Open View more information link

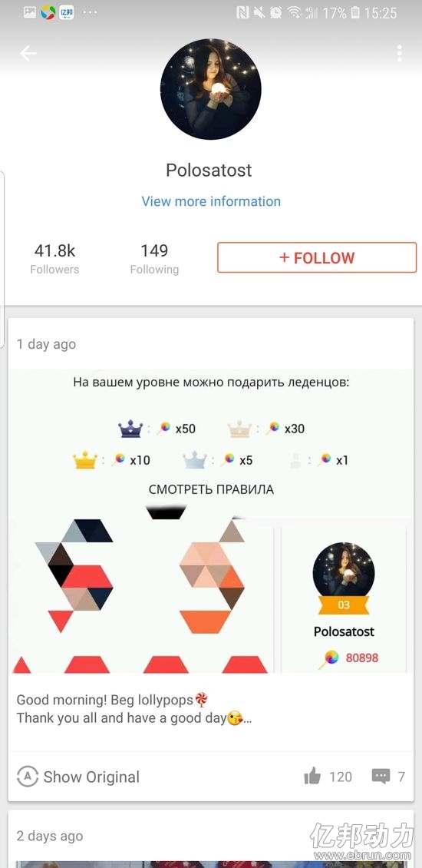pyautogui.click(x=211, y=201)
